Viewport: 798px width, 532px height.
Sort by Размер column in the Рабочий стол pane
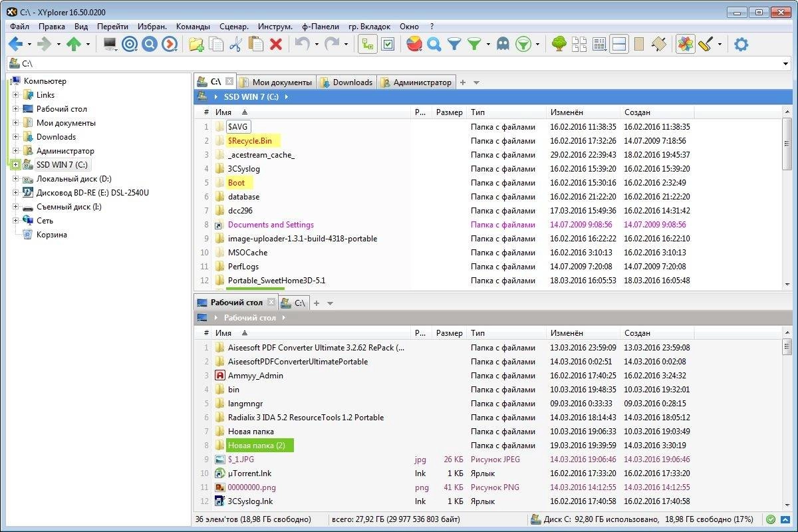(449, 333)
